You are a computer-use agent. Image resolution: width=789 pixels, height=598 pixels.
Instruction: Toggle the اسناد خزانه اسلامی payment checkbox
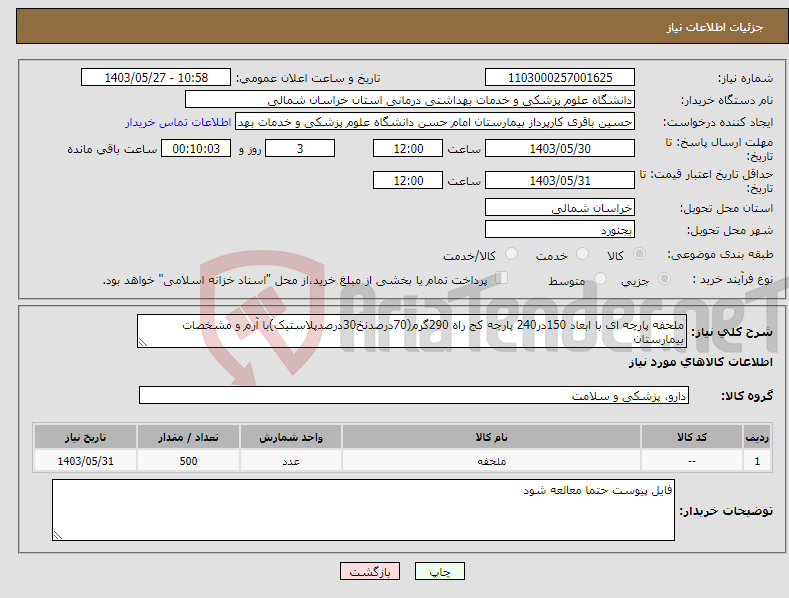tap(501, 278)
